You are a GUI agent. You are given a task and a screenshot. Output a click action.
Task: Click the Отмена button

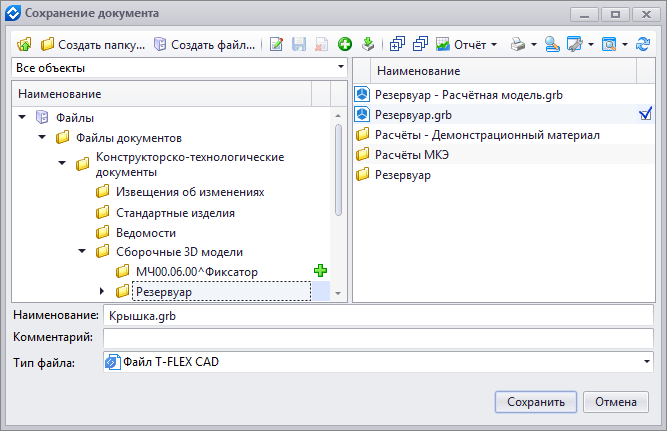(x=616, y=402)
